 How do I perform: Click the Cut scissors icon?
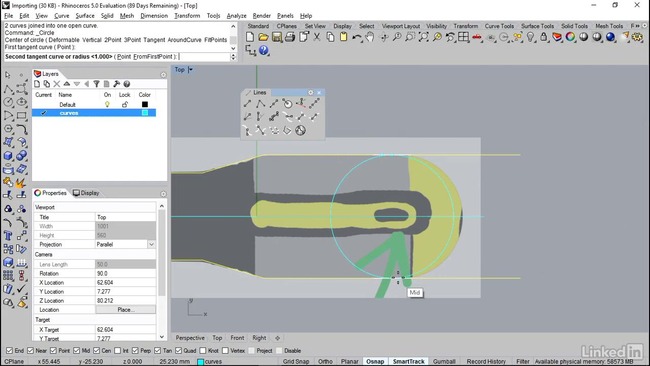click(317, 37)
